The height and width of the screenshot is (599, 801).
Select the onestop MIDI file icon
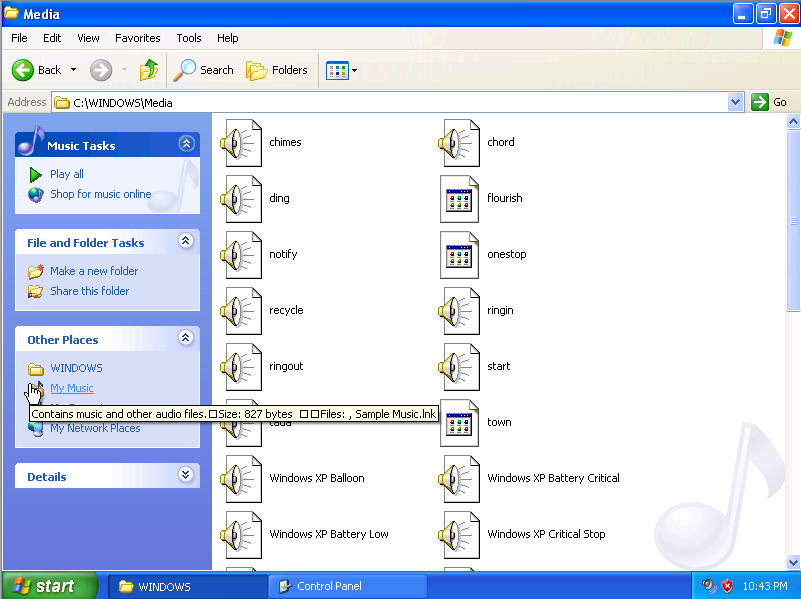(x=459, y=255)
